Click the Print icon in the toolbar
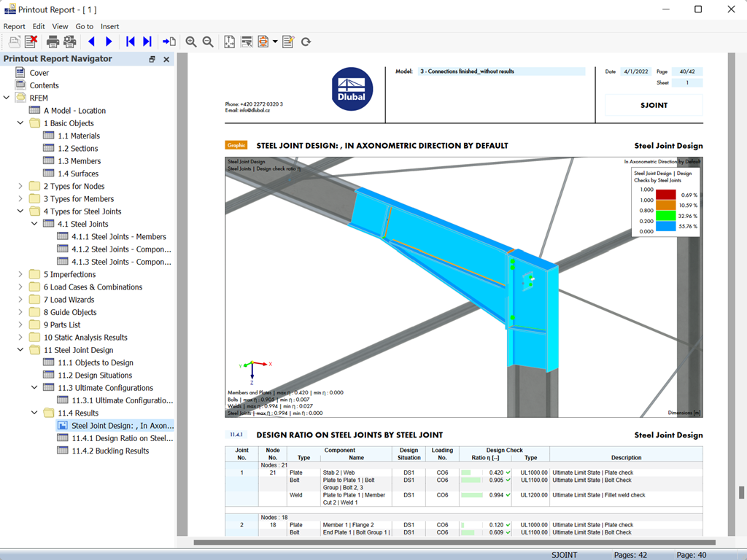The width and height of the screenshot is (747, 560). 53,42
